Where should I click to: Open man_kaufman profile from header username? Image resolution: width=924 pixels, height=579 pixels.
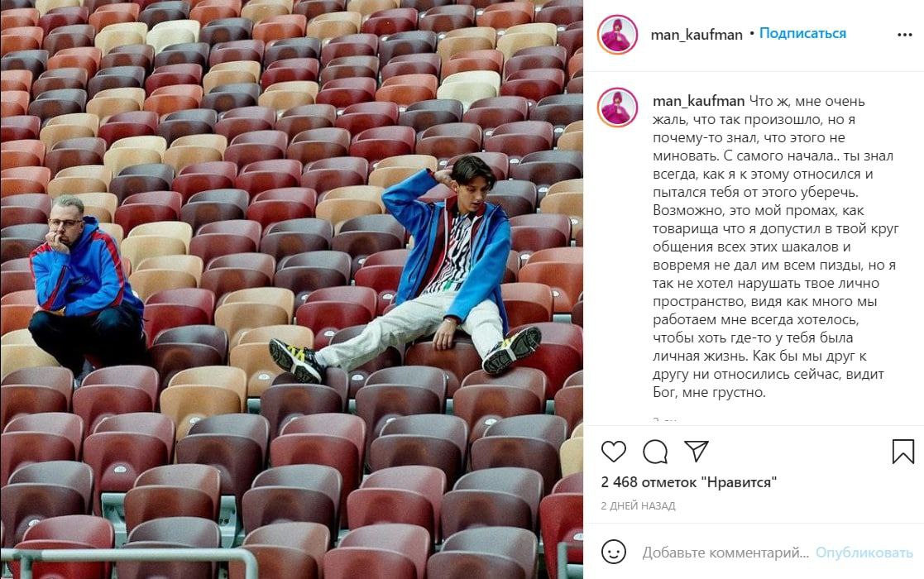pos(697,35)
